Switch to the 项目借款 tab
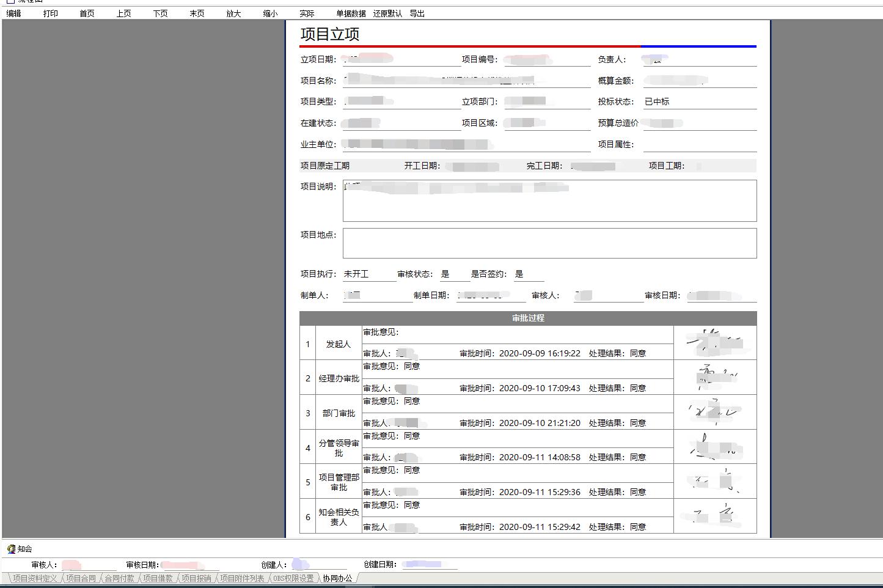 coord(158,578)
